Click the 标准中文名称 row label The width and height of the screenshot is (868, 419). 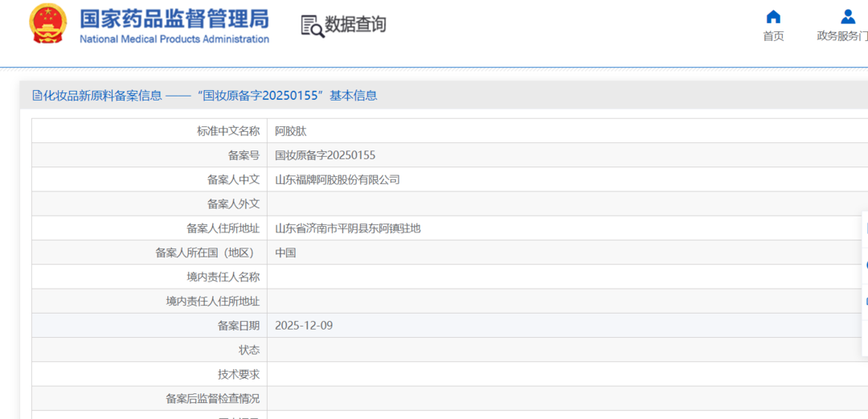[x=228, y=131]
